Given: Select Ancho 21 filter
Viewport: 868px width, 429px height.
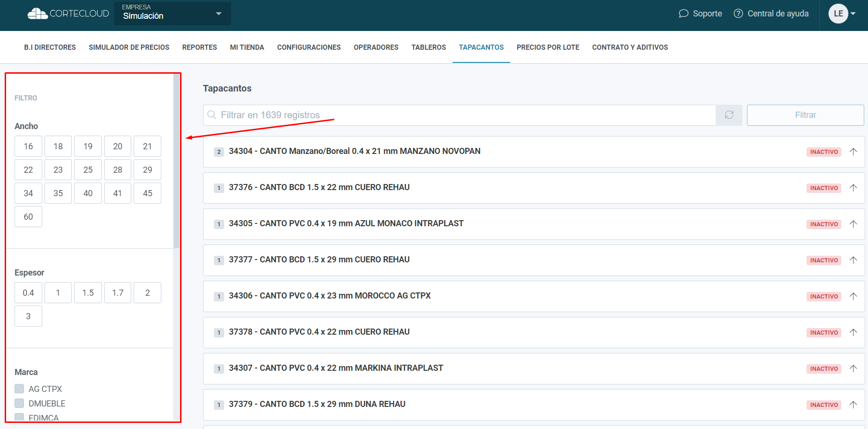Looking at the screenshot, I should [x=147, y=146].
